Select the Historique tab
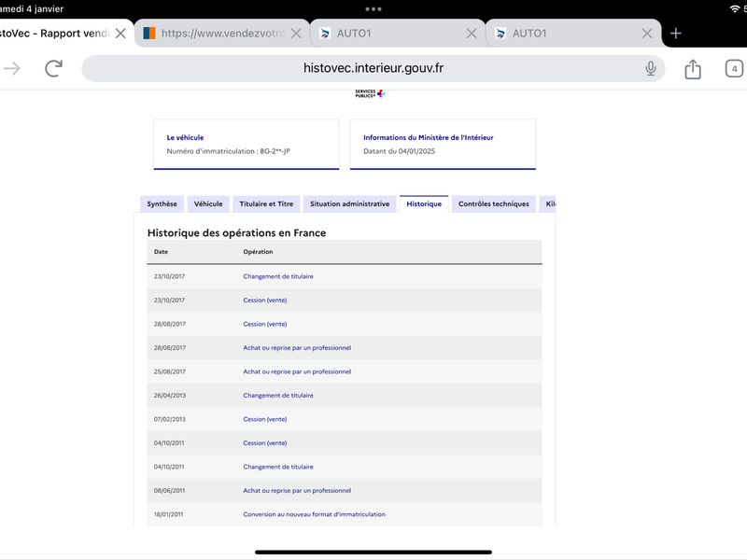 coord(424,203)
